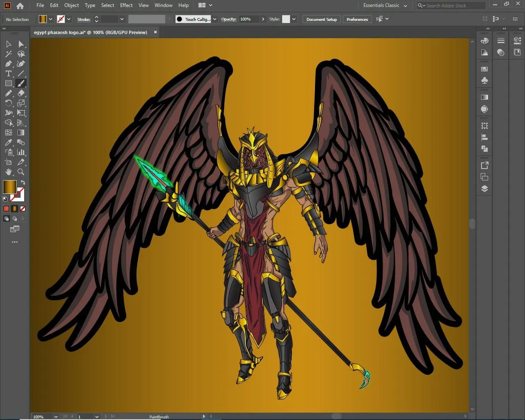Open the Window menu
The height and width of the screenshot is (420, 525).
[x=163, y=5]
